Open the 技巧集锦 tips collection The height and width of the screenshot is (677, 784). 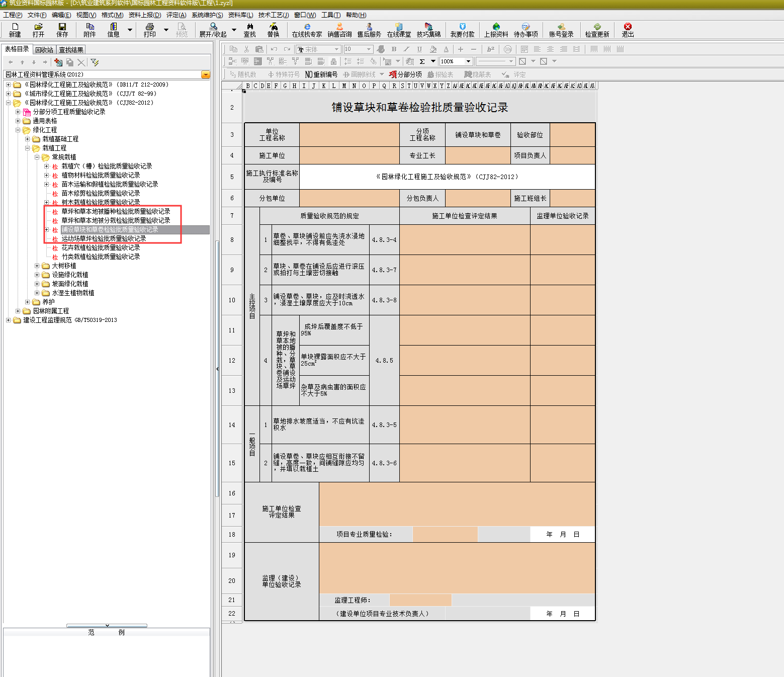click(x=428, y=30)
